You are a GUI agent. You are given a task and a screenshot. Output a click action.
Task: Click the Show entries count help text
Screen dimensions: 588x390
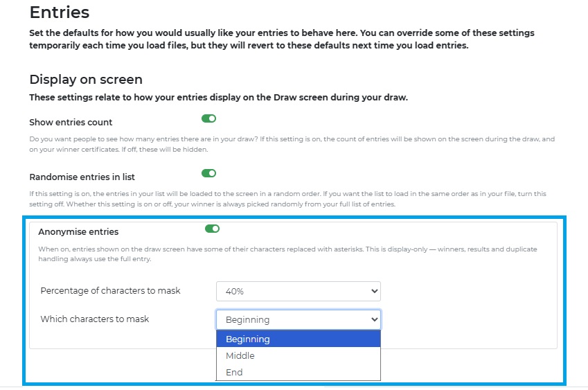(292, 144)
